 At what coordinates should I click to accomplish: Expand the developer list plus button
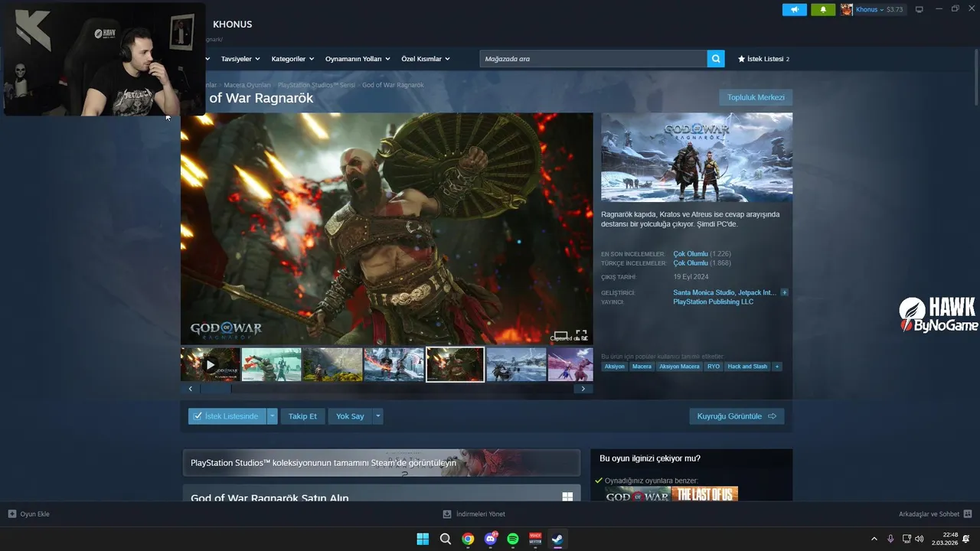[x=785, y=292]
